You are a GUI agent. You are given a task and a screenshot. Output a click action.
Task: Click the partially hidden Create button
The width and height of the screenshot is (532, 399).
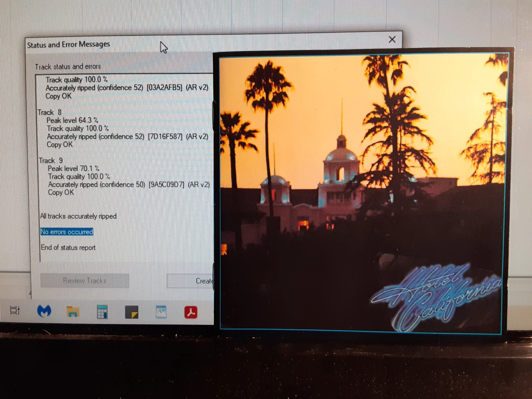[x=190, y=281]
